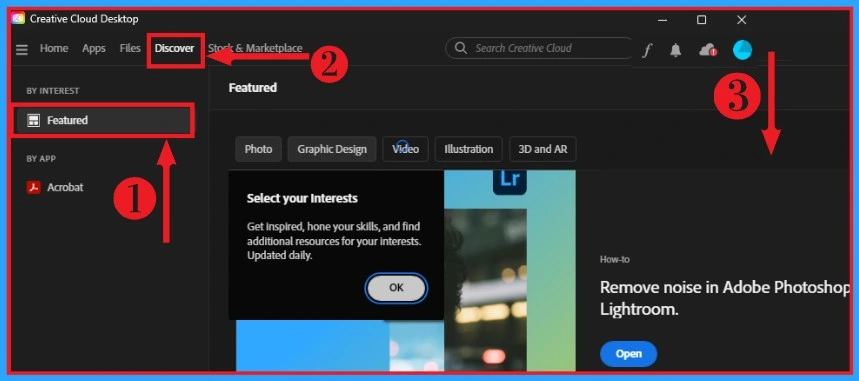
Task: Click the Select your Interests heading
Action: pyautogui.click(x=302, y=198)
